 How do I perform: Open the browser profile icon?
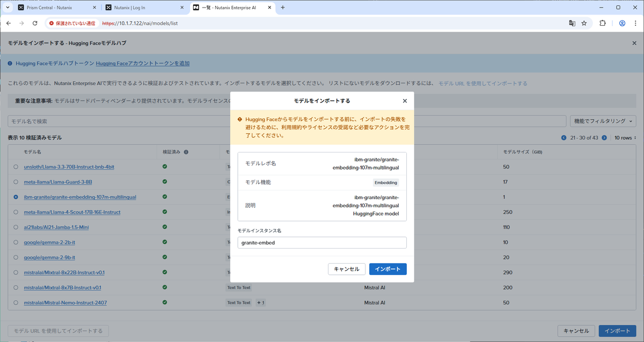tap(622, 24)
